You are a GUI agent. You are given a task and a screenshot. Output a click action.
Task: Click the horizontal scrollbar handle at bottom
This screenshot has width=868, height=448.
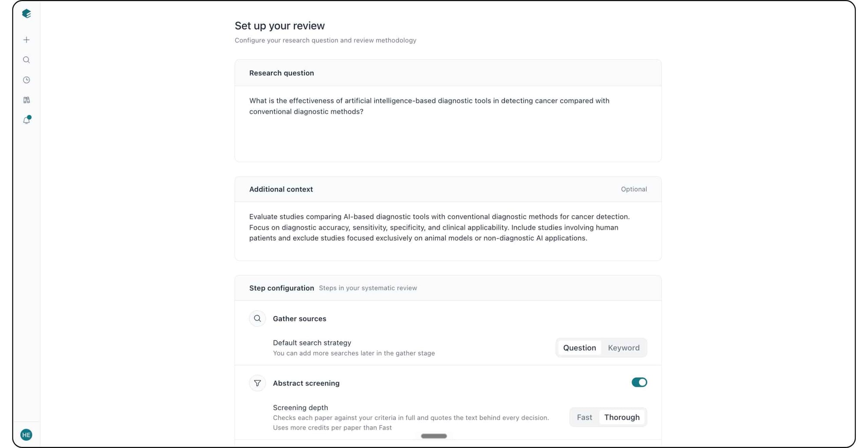point(434,436)
